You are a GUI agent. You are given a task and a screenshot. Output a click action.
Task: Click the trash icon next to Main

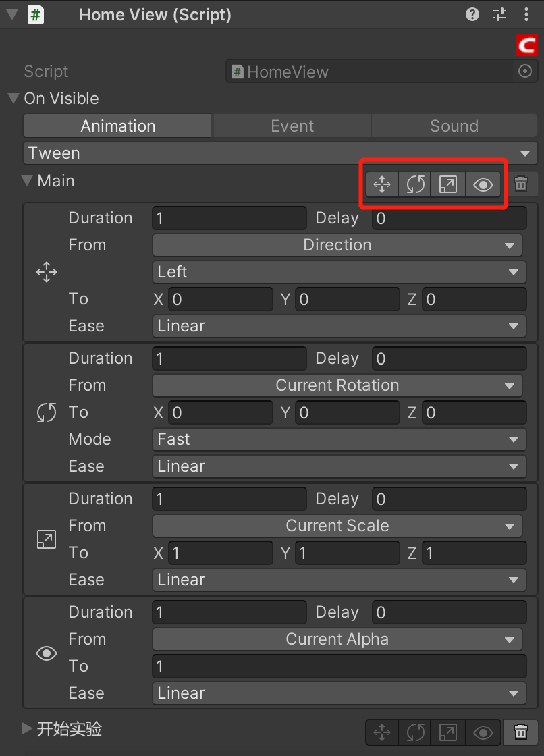pyautogui.click(x=520, y=184)
